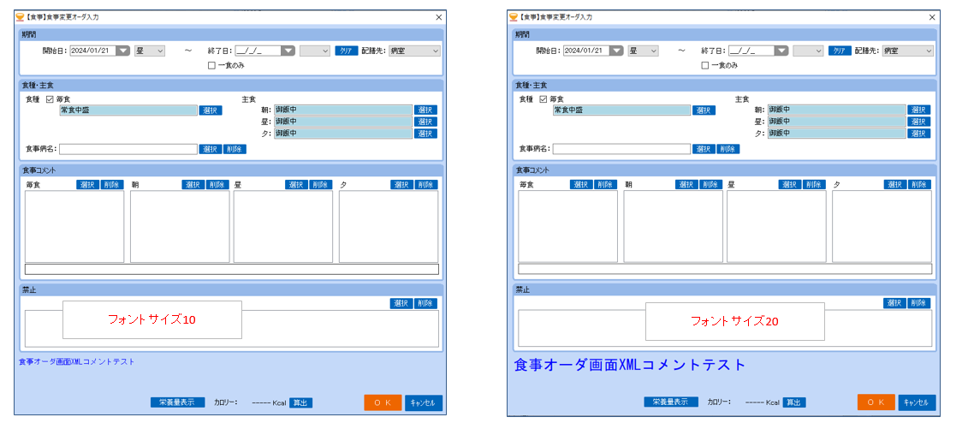980x435 pixels.
Task: Open 配膳先 病室 combo in left window
Action: click(x=414, y=51)
